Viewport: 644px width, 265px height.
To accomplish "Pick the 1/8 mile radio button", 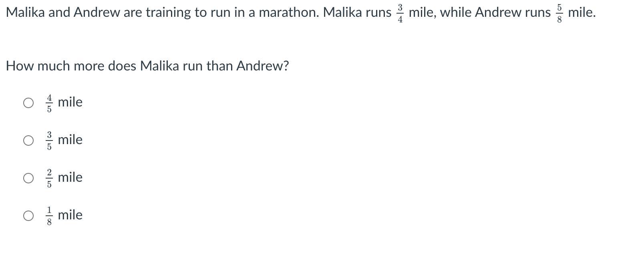I will 28,216.
